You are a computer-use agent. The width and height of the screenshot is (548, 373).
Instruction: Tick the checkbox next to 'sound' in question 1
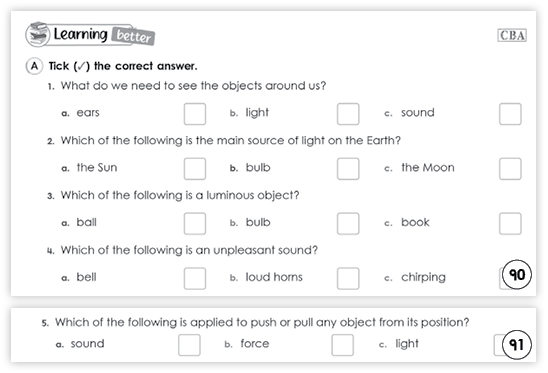coord(510,114)
